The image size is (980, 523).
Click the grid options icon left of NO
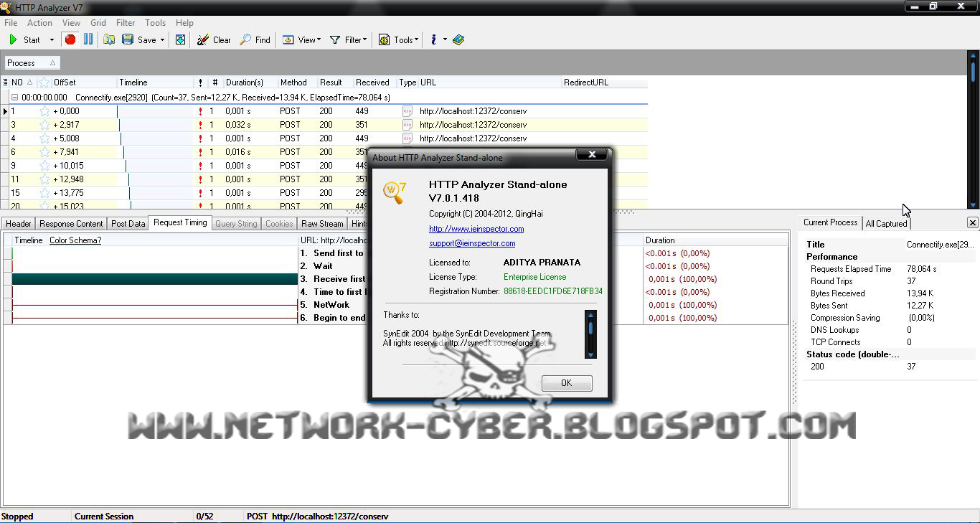(x=5, y=83)
